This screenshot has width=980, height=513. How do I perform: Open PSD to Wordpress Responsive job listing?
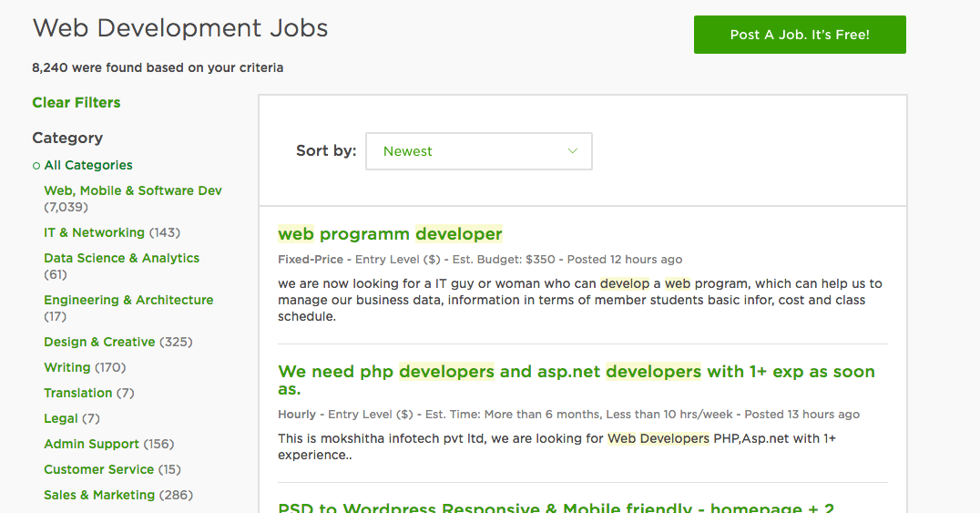556,508
